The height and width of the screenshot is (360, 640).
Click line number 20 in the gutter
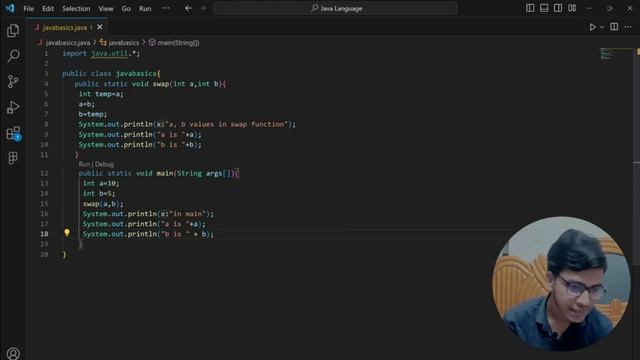44,254
